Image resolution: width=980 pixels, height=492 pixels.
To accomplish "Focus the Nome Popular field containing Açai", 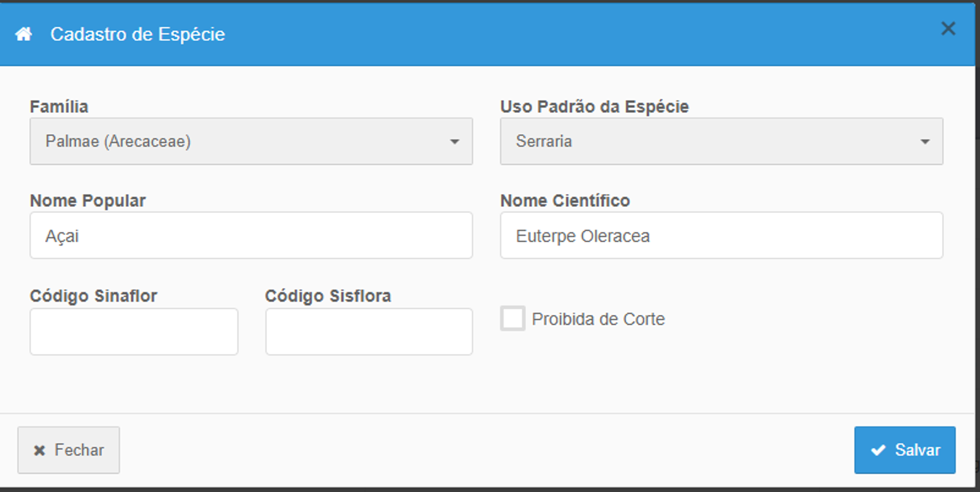I will coord(251,235).
